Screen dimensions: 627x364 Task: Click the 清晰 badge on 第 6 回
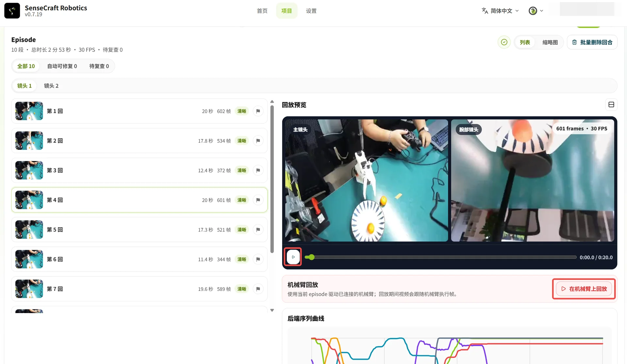242,260
